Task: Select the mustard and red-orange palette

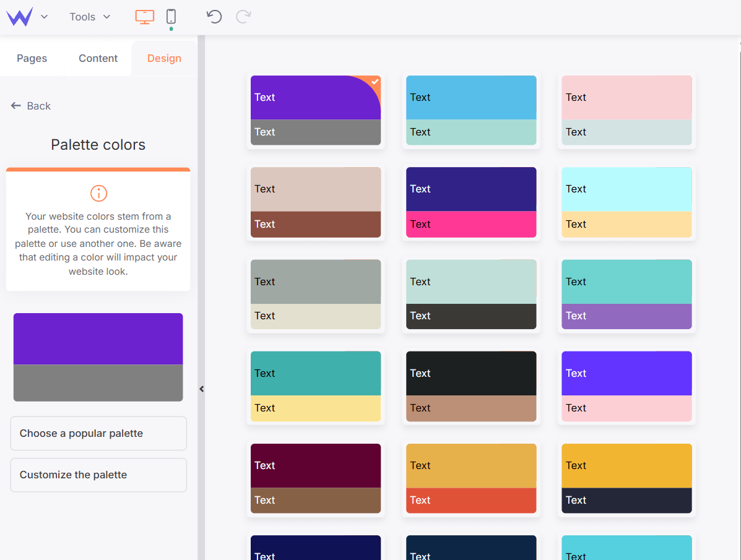Action: [x=471, y=478]
